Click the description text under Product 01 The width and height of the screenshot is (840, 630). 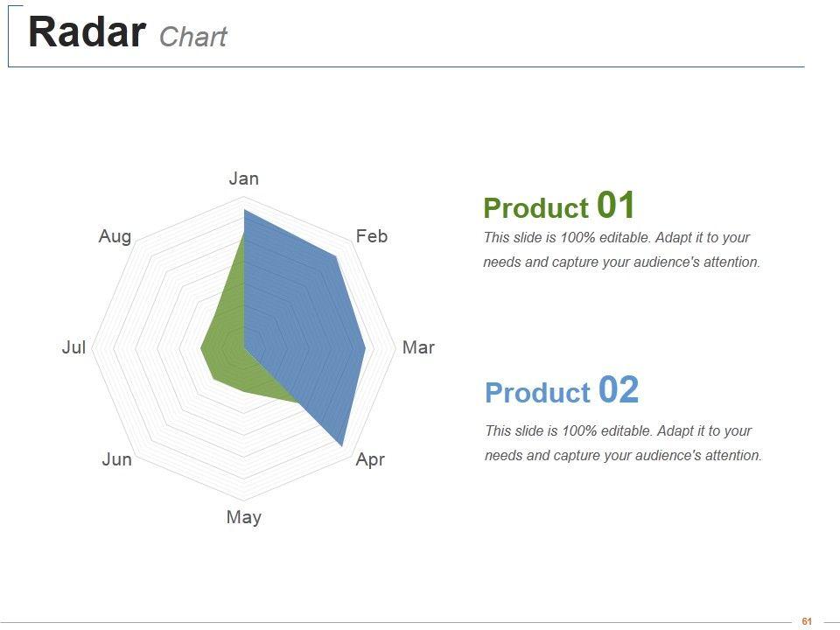pyautogui.click(x=621, y=249)
